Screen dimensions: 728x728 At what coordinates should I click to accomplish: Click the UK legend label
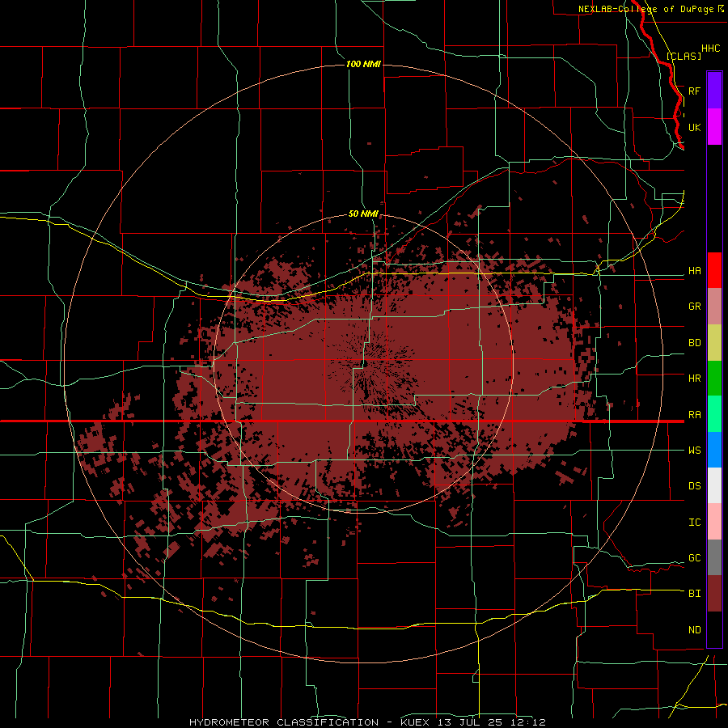(x=694, y=127)
